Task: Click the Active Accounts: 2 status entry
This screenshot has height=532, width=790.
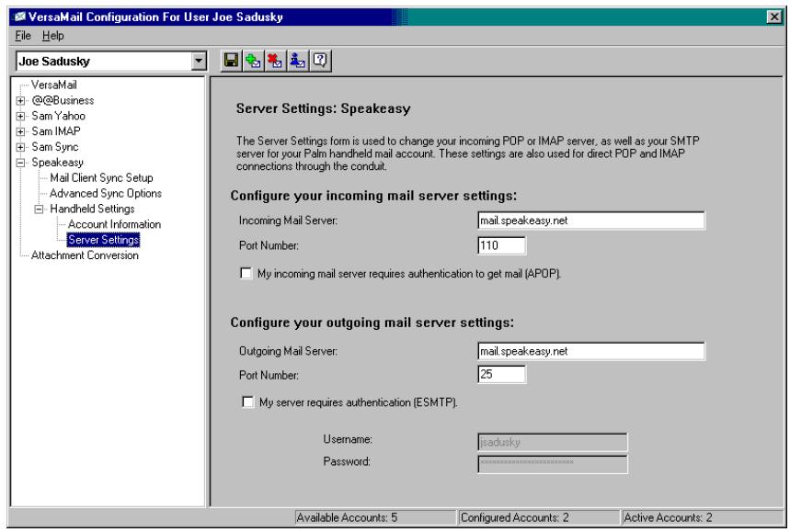Action: click(x=703, y=518)
